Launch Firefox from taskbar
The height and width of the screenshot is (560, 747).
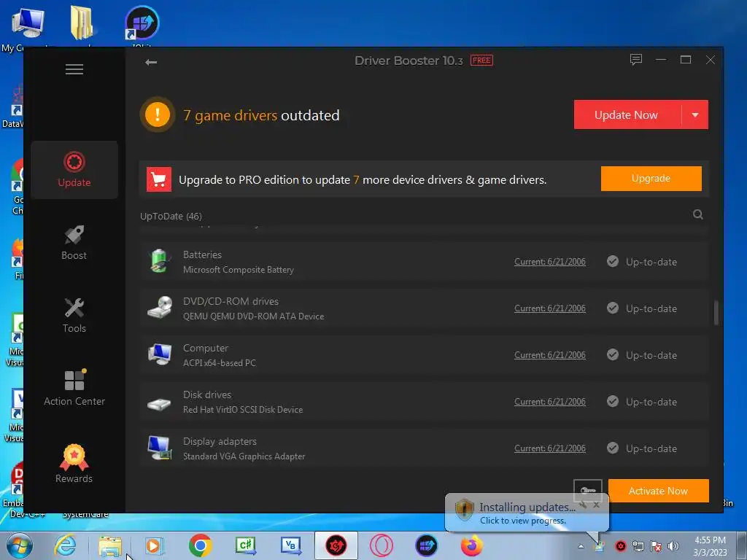[x=472, y=545]
